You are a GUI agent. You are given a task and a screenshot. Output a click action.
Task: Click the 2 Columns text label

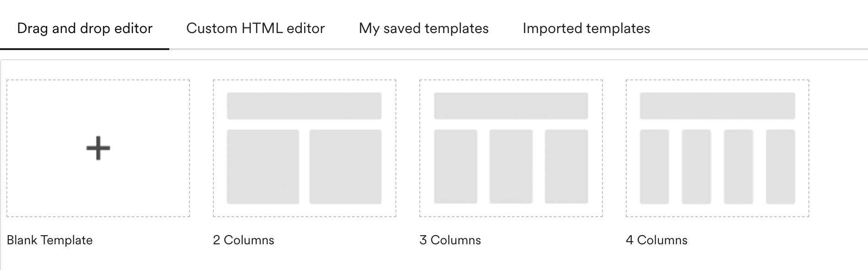coord(244,240)
